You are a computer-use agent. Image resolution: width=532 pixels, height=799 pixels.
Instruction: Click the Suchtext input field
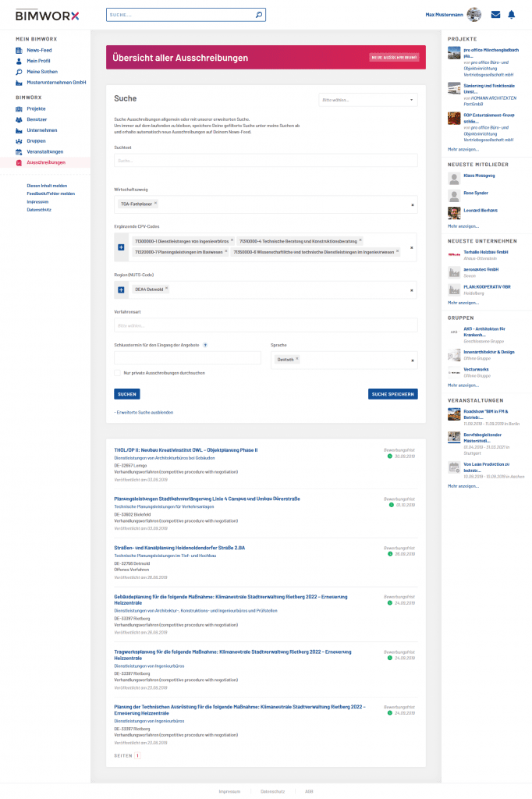tap(265, 161)
